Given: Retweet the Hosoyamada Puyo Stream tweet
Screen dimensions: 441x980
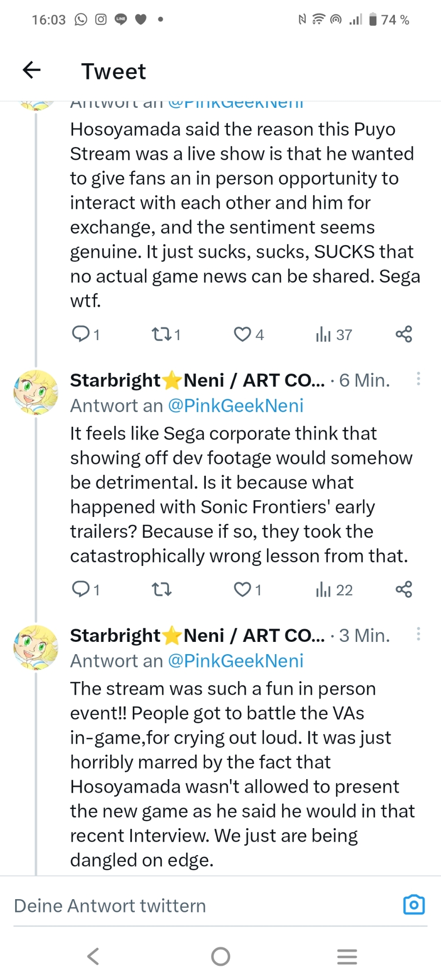Looking at the screenshot, I should pos(161,335).
